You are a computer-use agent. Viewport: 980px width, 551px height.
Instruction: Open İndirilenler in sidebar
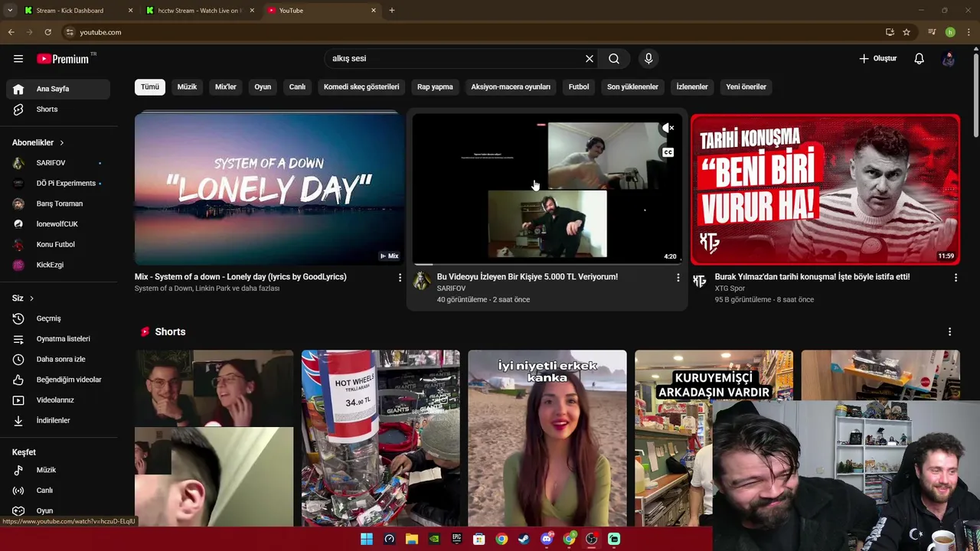(x=58, y=421)
